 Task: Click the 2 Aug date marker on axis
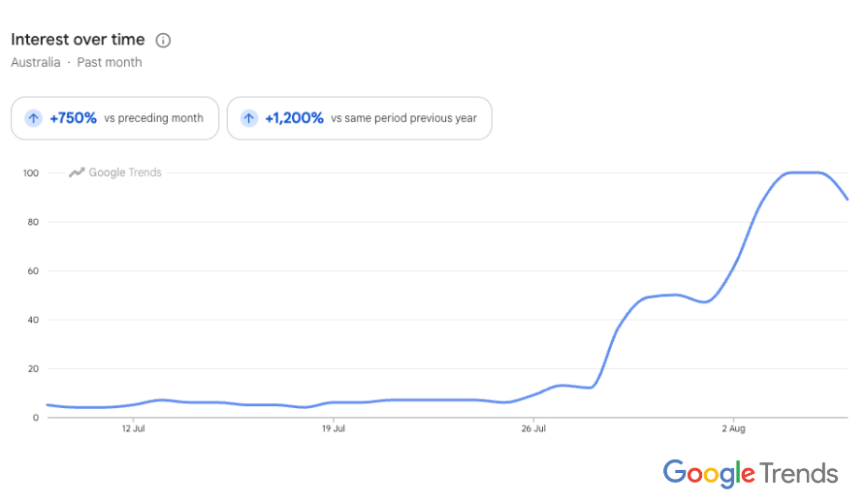(x=733, y=429)
